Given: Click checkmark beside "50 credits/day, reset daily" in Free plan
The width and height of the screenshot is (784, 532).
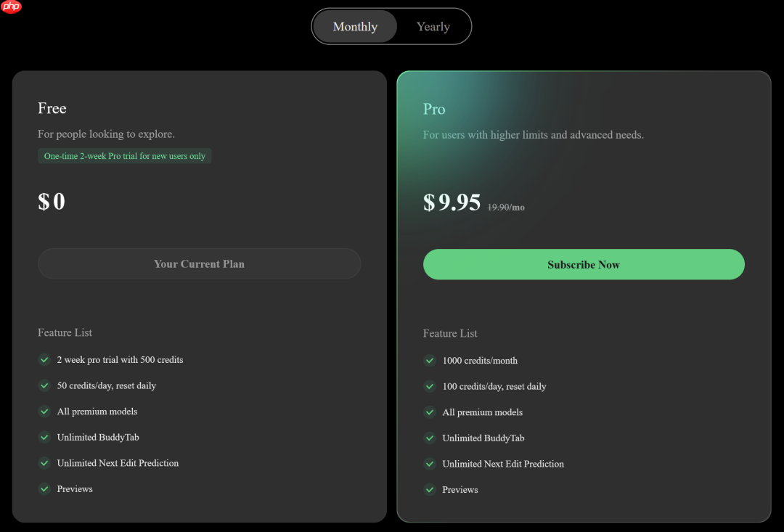Looking at the screenshot, I should pyautogui.click(x=44, y=385).
